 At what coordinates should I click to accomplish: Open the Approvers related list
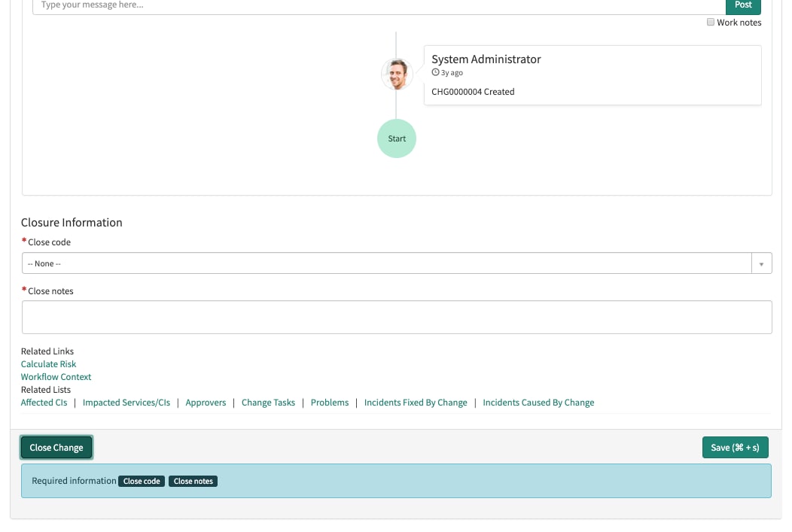206,403
